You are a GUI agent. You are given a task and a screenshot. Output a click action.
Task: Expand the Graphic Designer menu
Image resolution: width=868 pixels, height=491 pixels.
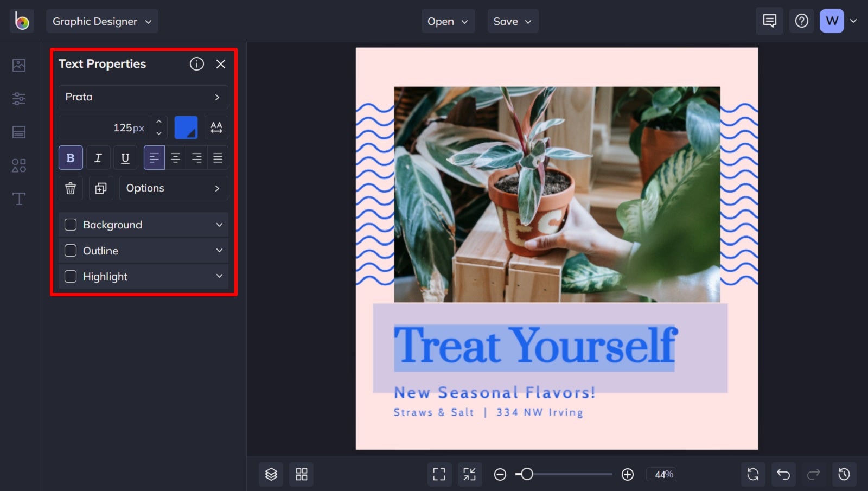102,21
